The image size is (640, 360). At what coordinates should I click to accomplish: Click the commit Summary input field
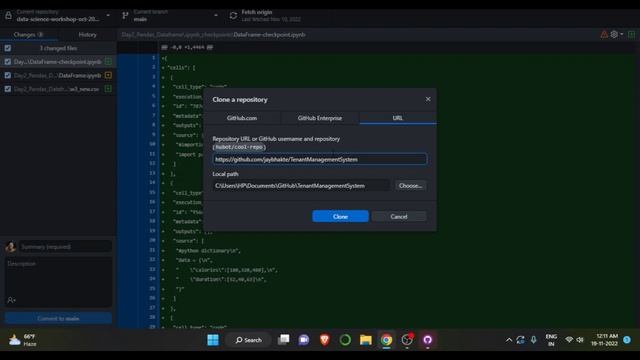[x=65, y=247]
